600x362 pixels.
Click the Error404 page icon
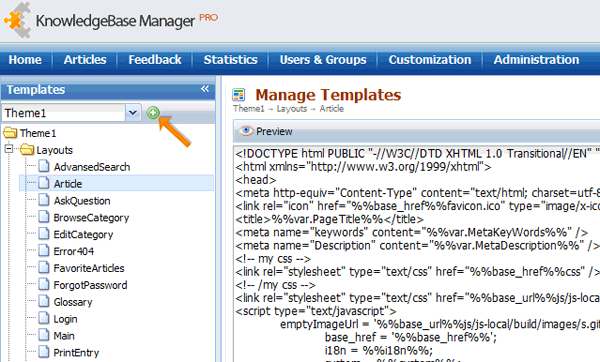coord(44,251)
